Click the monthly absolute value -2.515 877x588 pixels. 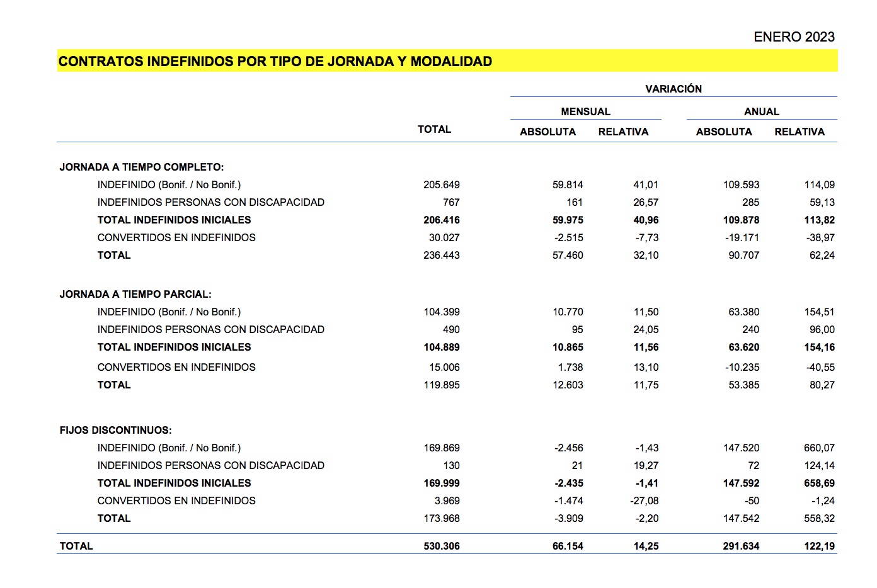(568, 237)
